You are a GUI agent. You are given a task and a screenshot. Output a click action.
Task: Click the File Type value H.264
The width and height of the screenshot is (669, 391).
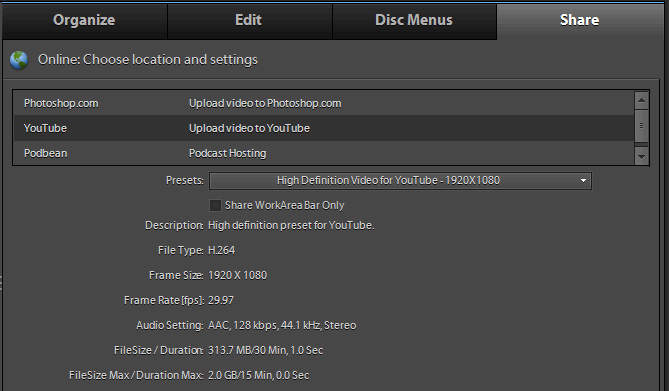pos(221,250)
